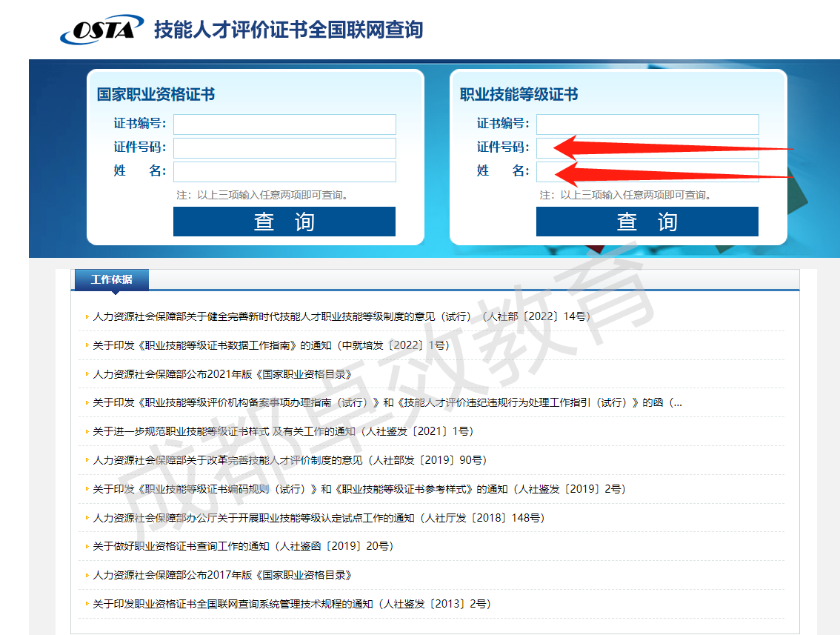
Task: Open 职业技能等级评价机构备案事项办理指南 link
Action: click(387, 403)
